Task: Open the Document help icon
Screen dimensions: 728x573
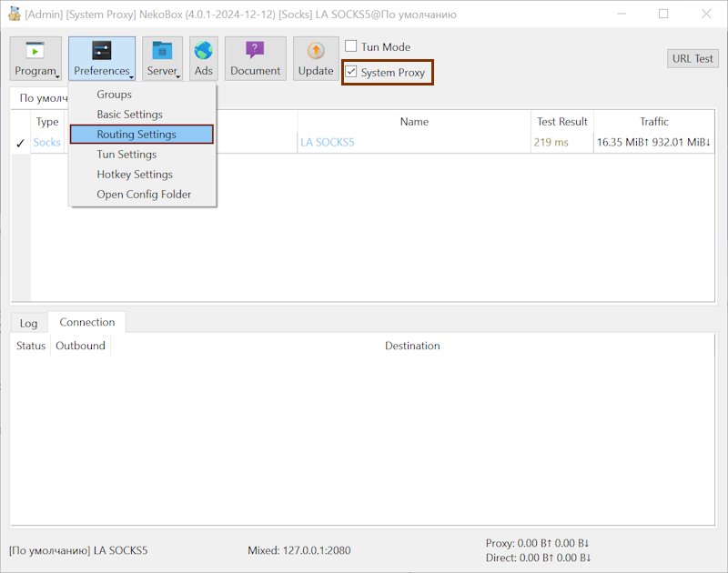Action: pyautogui.click(x=255, y=51)
